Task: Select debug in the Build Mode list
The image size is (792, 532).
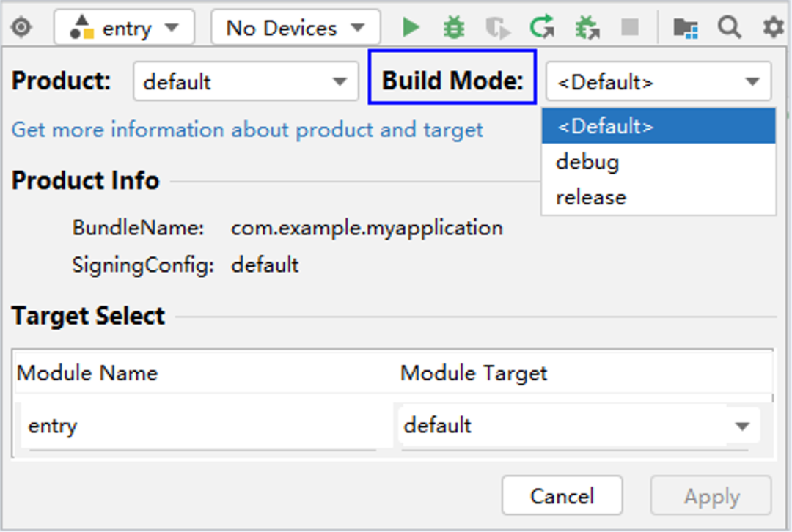Action: (x=587, y=162)
